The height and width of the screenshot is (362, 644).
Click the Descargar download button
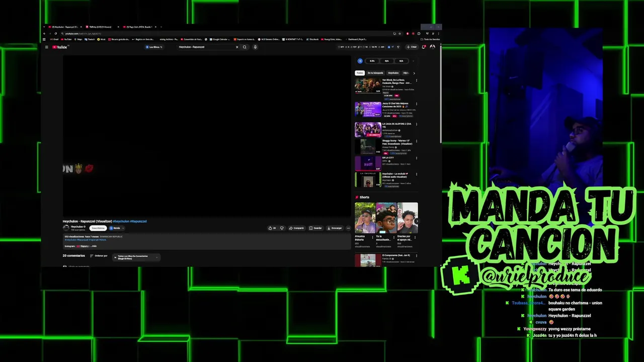pyautogui.click(x=334, y=228)
